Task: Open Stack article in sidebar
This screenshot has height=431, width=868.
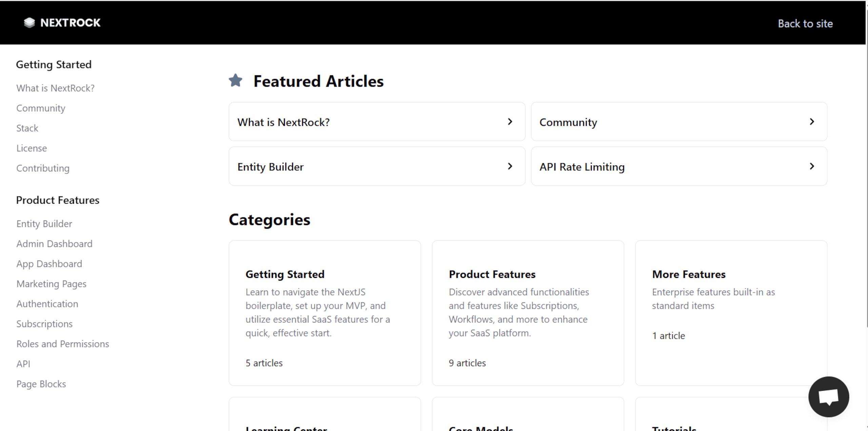Action: pyautogui.click(x=27, y=128)
